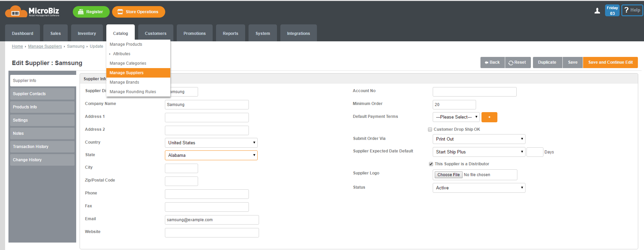Open the Country dropdown
Screen dimensions: 644x250
tap(211, 143)
